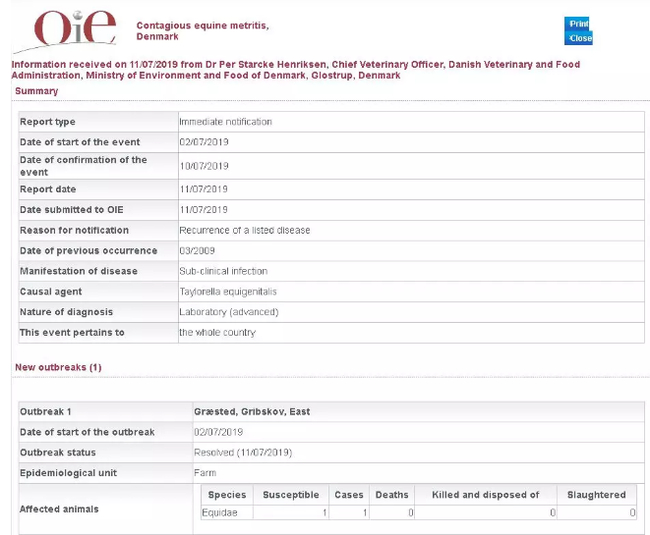This screenshot has width=650, height=535.
Task: Select the 'Laboratory (advanced)' diagnosis value
Action: coord(228,312)
